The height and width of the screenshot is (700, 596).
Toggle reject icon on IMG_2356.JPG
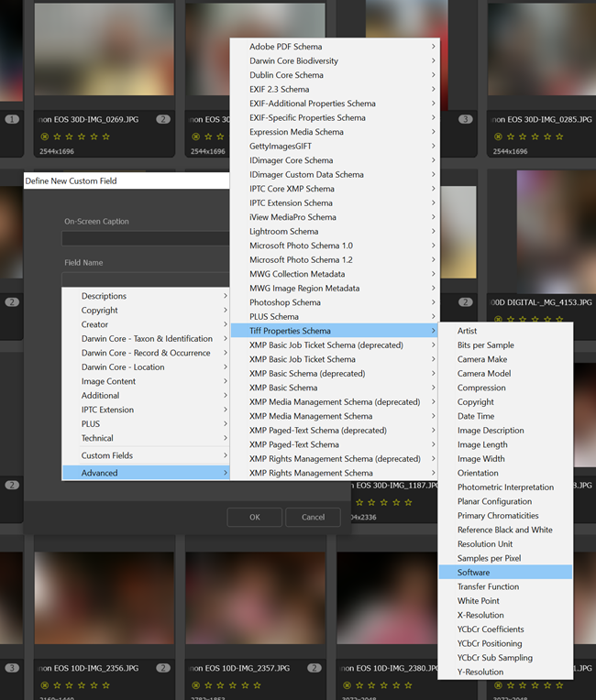pyautogui.click(x=45, y=685)
